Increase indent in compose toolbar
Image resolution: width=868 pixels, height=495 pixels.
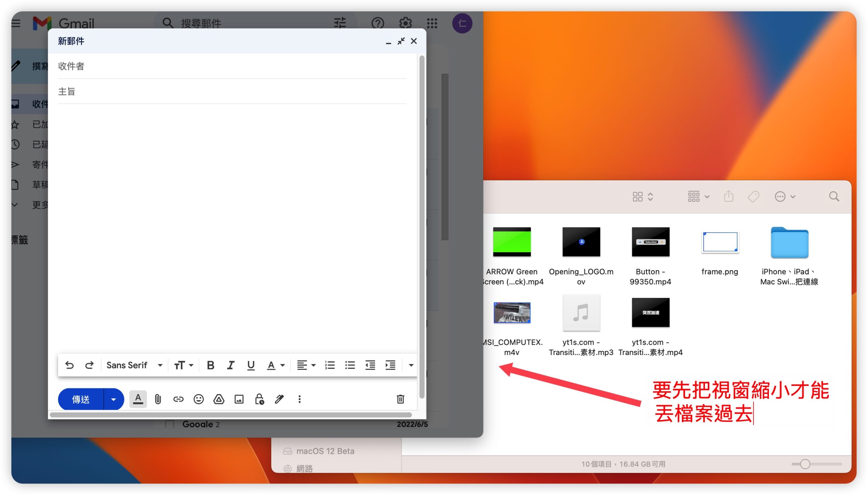(390, 365)
